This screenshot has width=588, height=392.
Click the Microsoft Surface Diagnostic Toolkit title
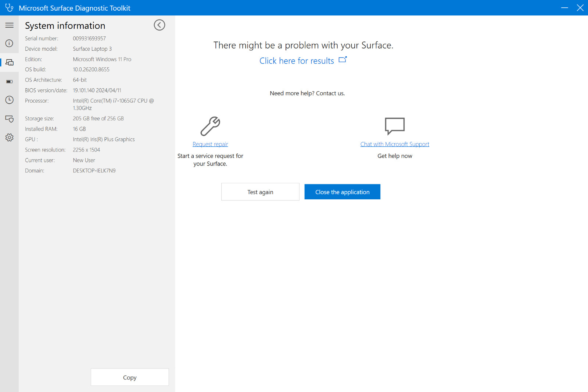75,8
